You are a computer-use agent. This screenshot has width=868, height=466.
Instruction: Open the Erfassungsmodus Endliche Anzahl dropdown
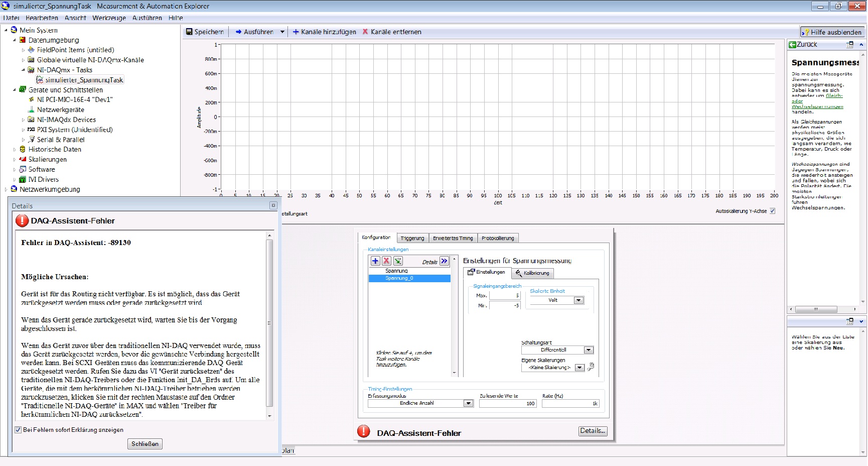[x=468, y=403]
